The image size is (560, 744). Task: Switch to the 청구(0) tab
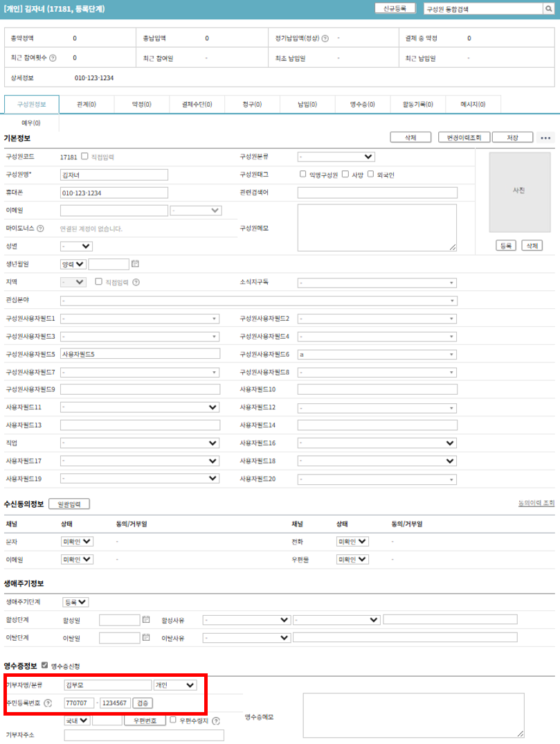tap(252, 105)
